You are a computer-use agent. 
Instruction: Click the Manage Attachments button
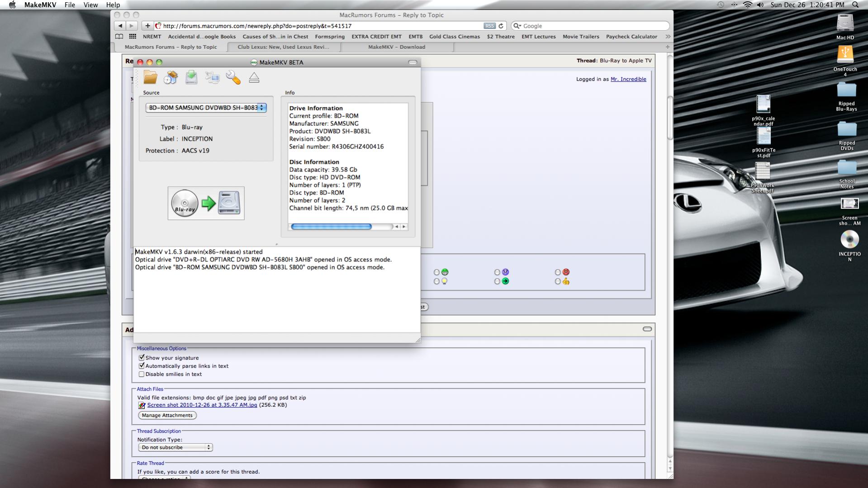[167, 415]
